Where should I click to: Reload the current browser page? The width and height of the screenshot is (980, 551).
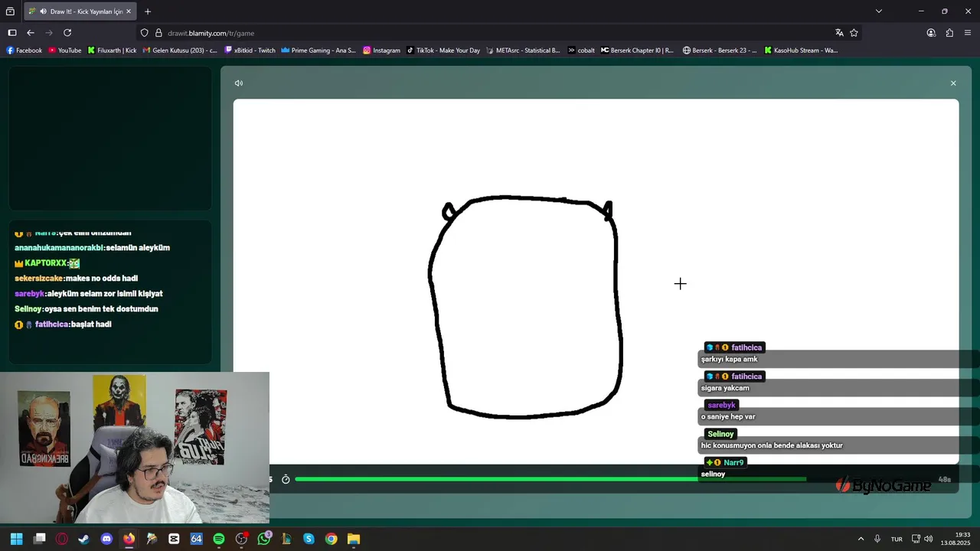[x=67, y=33]
